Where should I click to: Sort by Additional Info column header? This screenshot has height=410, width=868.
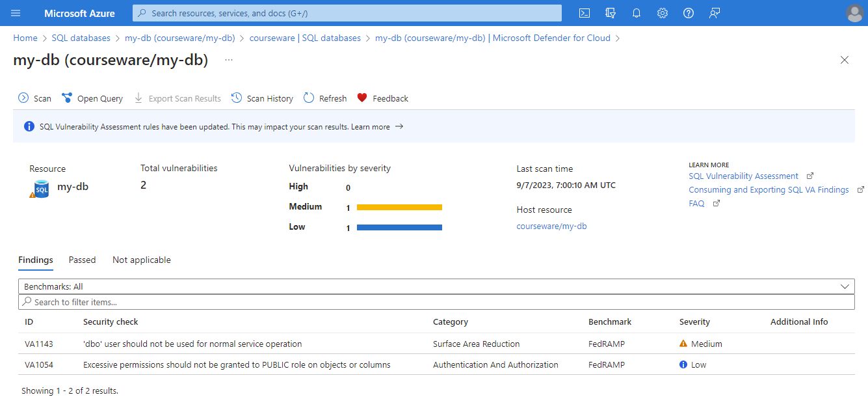point(799,322)
